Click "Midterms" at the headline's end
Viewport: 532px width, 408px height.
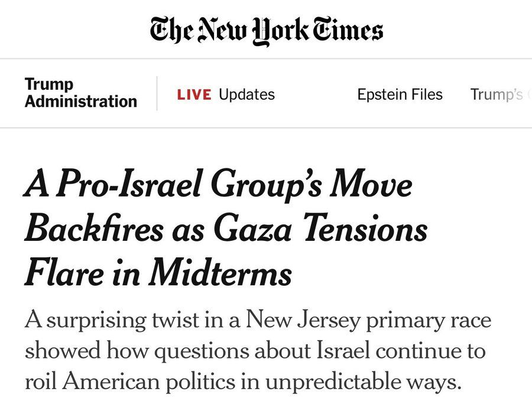pyautogui.click(x=220, y=273)
